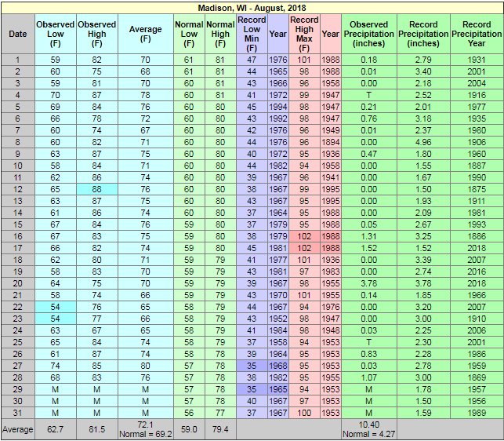
Task: Click trace T precipitation on August 25
Action: (368, 342)
